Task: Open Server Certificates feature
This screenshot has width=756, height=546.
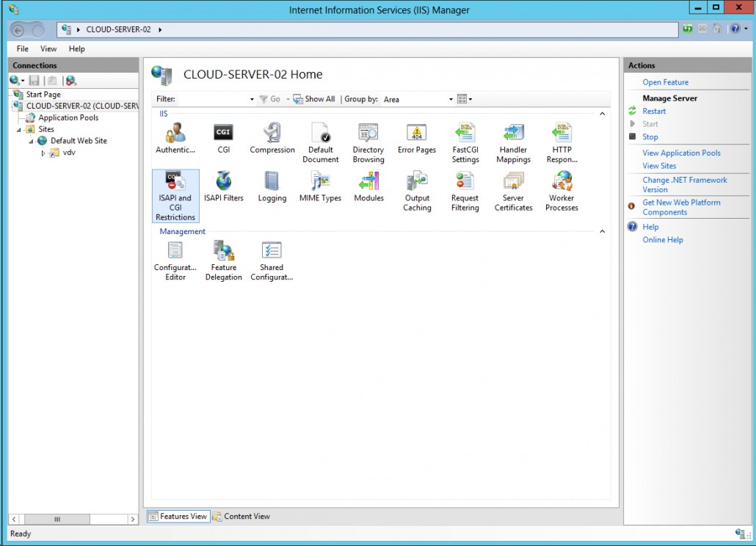Action: coord(514,191)
